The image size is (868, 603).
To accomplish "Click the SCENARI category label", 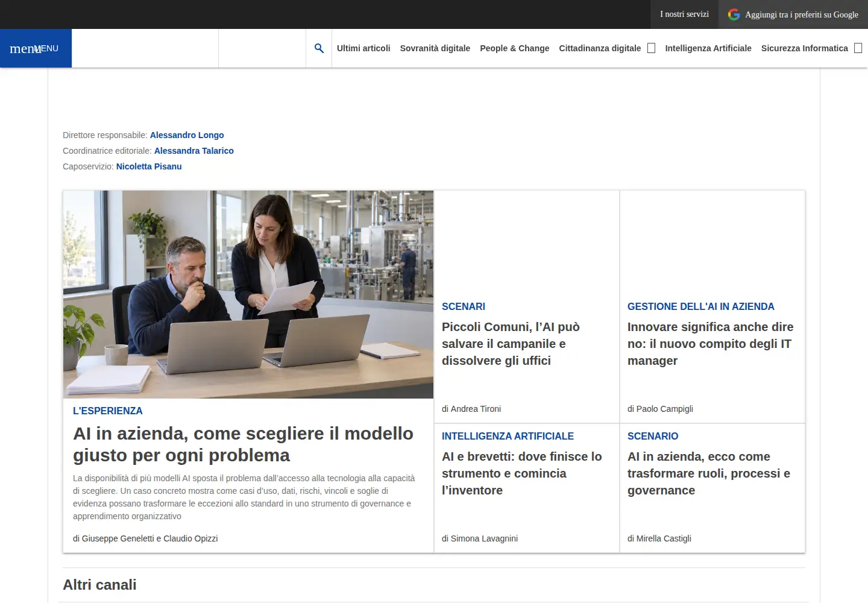I will tap(464, 306).
